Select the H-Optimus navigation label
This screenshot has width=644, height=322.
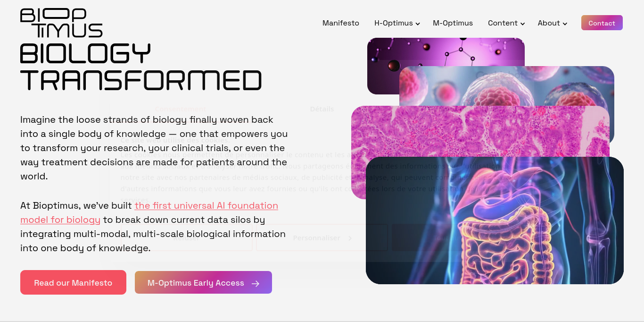(x=393, y=23)
